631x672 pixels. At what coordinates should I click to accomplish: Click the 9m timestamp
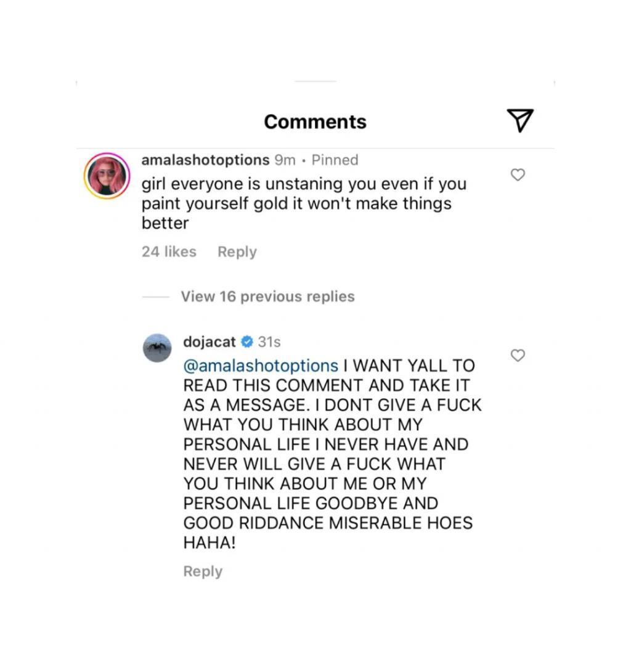click(x=285, y=160)
